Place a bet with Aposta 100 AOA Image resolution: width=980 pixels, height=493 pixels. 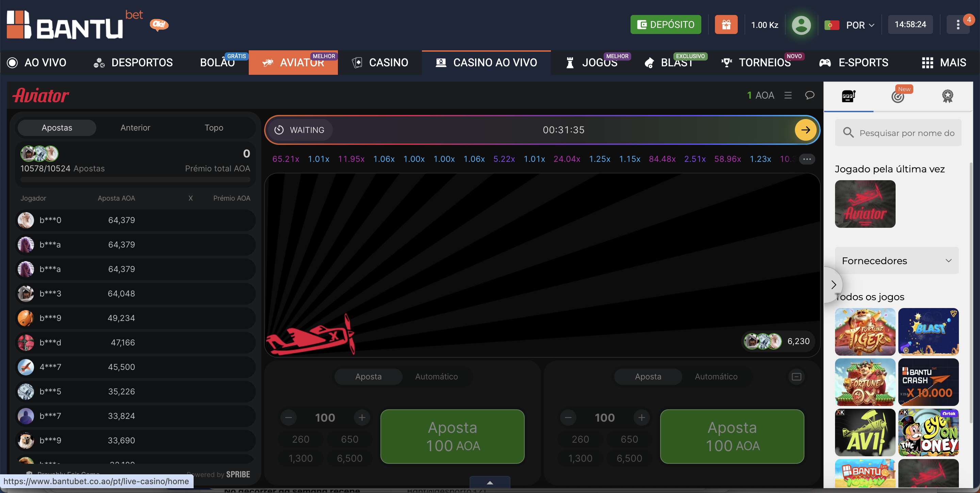(x=452, y=436)
